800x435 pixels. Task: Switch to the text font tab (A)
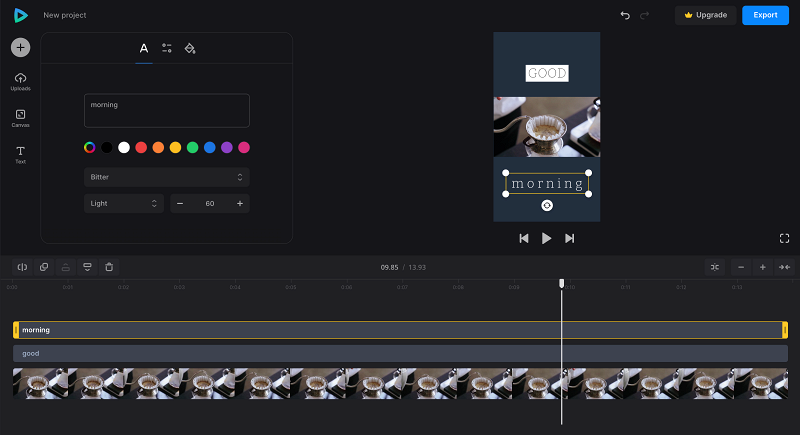[144, 48]
